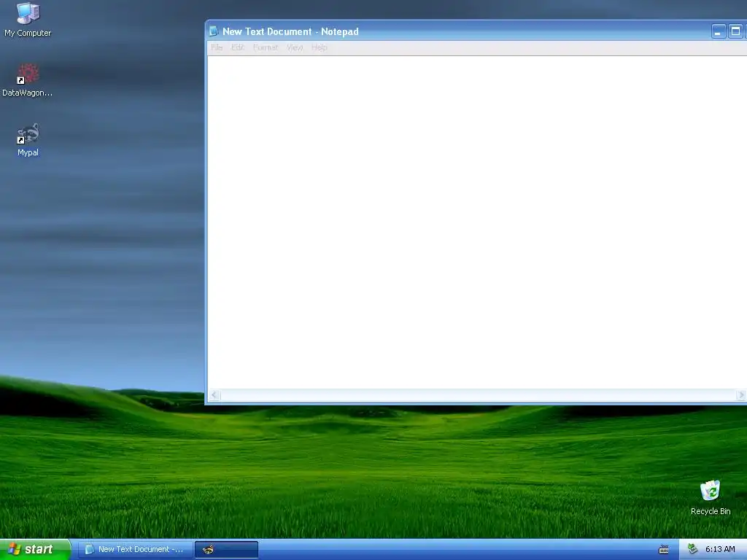
Task: Switch to New Text Document taskbar button
Action: click(135, 550)
